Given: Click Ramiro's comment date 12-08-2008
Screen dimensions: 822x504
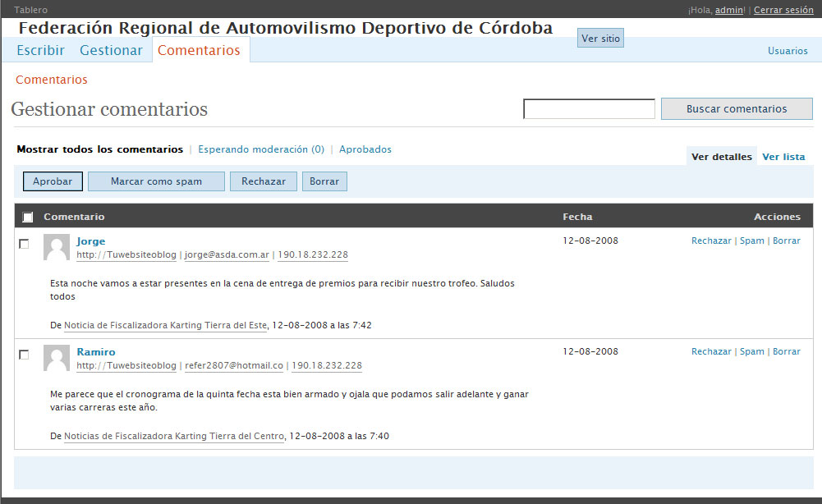Looking at the screenshot, I should click(590, 351).
